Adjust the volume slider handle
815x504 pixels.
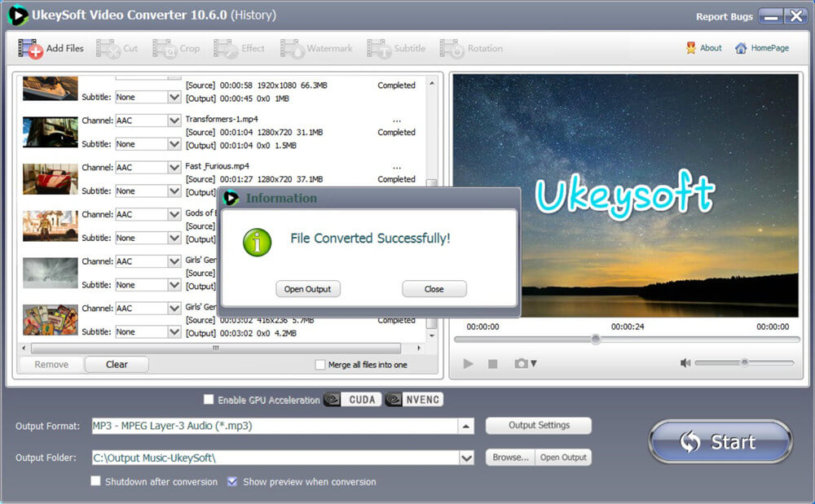744,362
